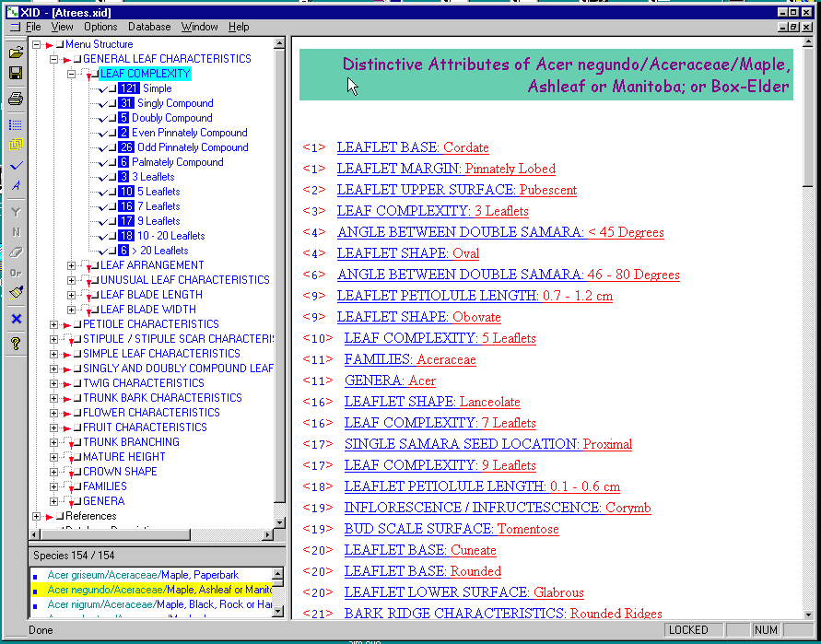Check the box next to Singly Compound
The width and height of the screenshot is (821, 644).
pos(111,103)
